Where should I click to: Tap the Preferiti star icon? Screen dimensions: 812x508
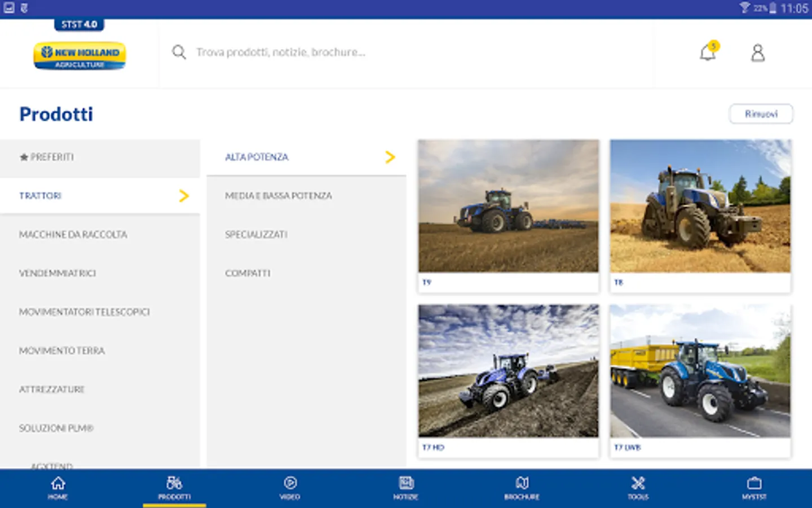coord(24,157)
